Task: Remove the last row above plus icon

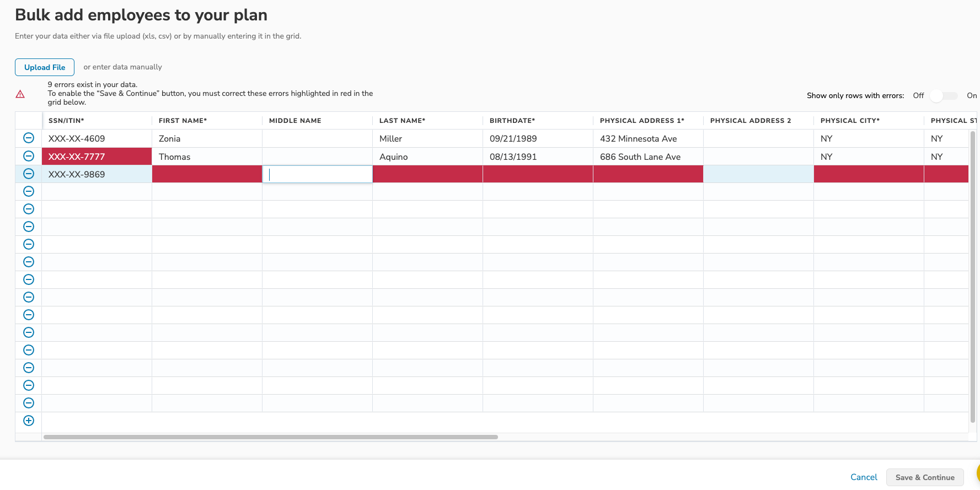Action: pos(29,403)
